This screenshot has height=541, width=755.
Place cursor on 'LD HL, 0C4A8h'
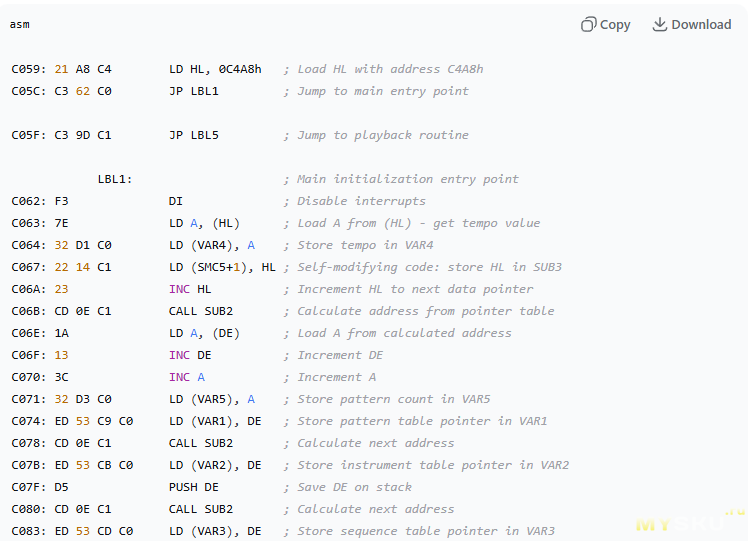pyautogui.click(x=215, y=69)
